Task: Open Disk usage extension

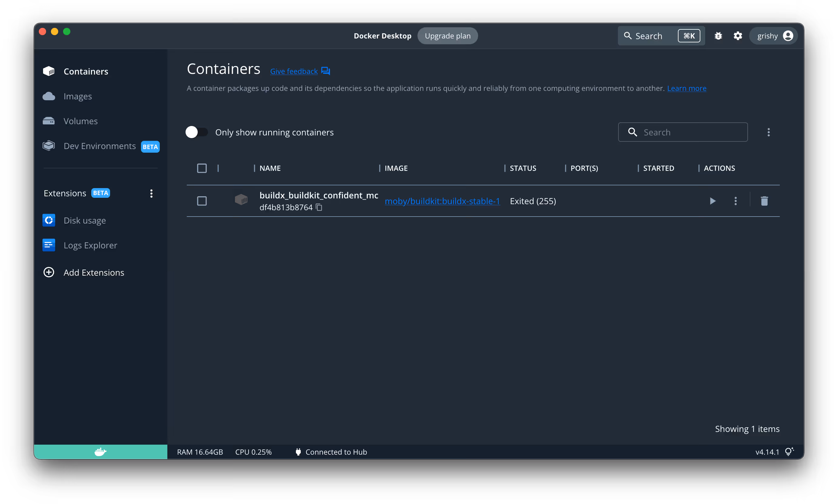Action: pos(85,220)
